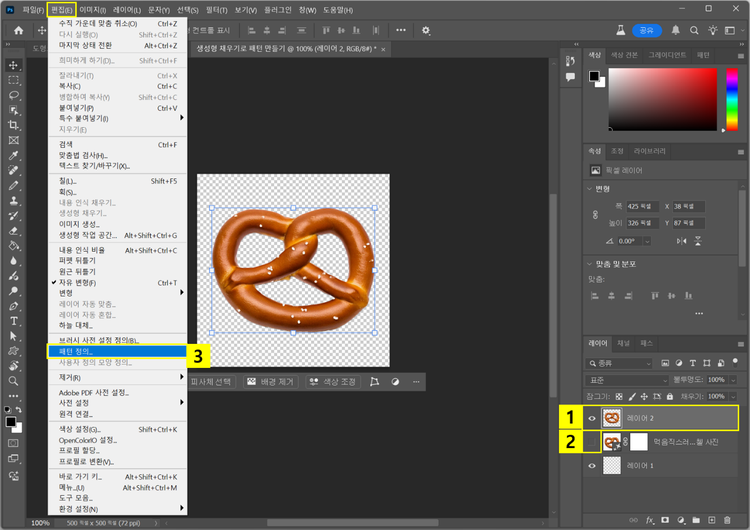Select the Move tool in the toolbar
This screenshot has height=530, width=750.
[x=14, y=64]
